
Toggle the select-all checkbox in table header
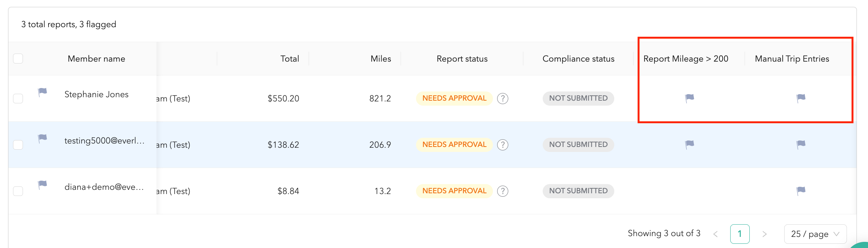(x=18, y=59)
